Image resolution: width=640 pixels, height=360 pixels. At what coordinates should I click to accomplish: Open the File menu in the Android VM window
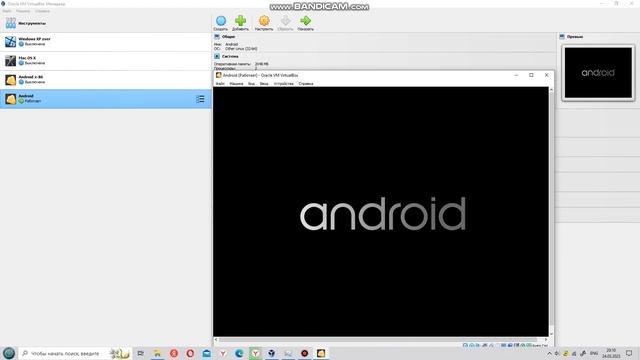point(220,84)
